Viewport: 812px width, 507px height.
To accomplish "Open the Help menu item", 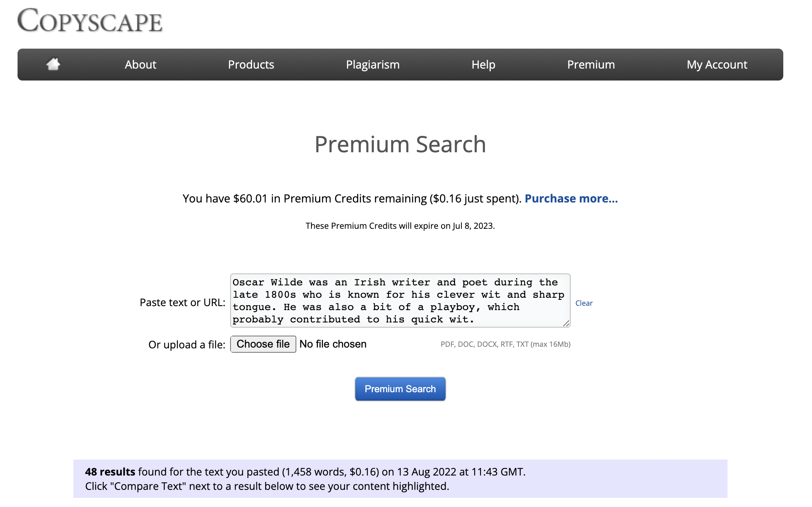I will point(483,65).
